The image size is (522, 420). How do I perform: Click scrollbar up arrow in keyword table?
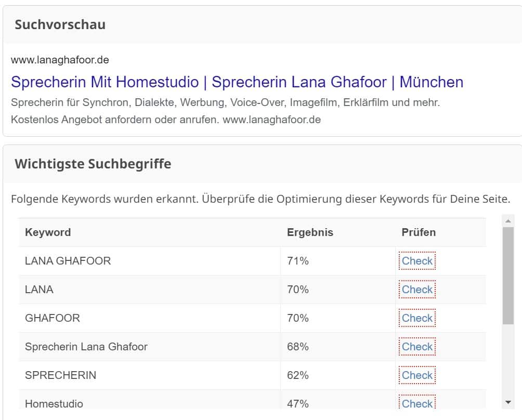pyautogui.click(x=508, y=220)
